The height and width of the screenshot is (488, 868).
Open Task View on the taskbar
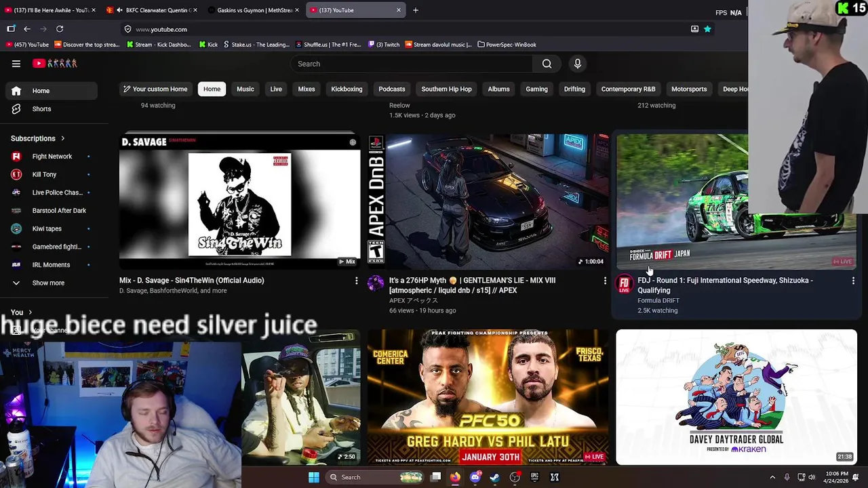point(435,477)
